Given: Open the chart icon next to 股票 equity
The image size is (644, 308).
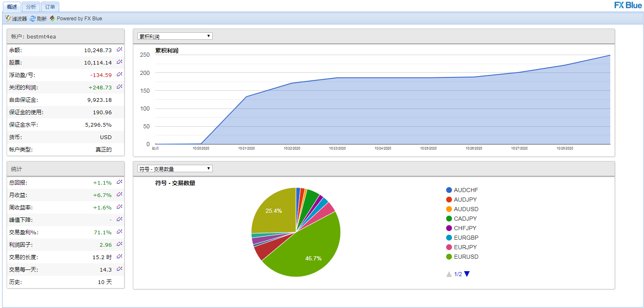Looking at the screenshot, I should [x=119, y=62].
